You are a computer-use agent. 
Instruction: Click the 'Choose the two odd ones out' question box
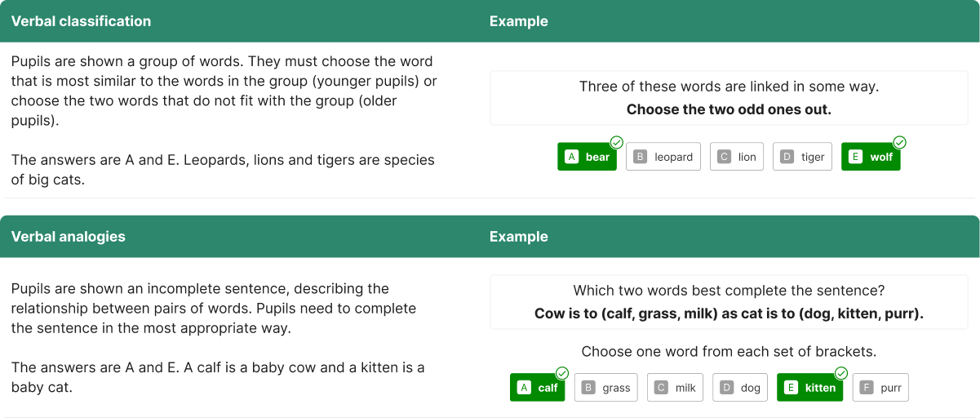click(x=729, y=98)
